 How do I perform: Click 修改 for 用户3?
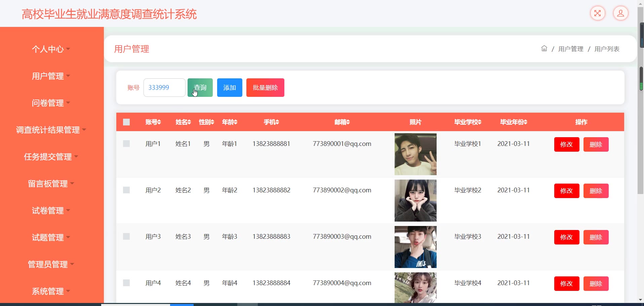coord(567,237)
